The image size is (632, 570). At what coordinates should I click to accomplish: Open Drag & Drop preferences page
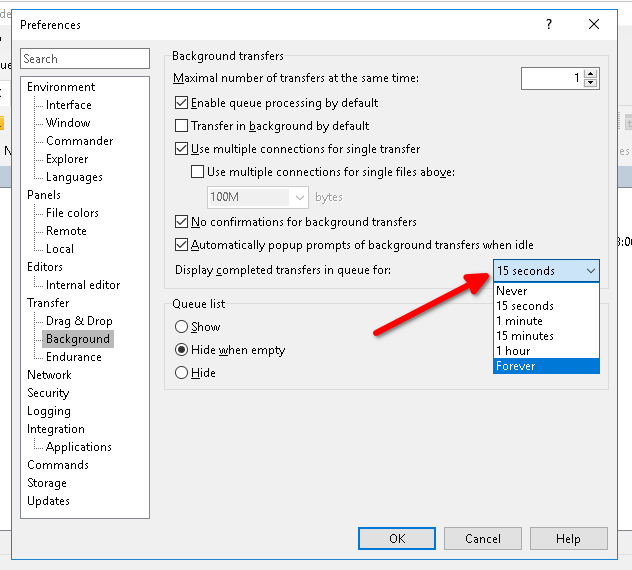79,321
